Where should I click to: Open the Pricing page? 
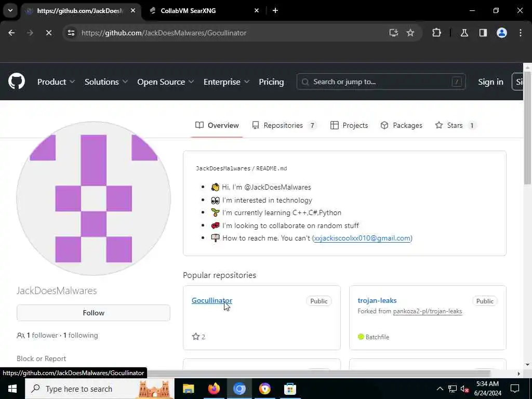coord(271,82)
